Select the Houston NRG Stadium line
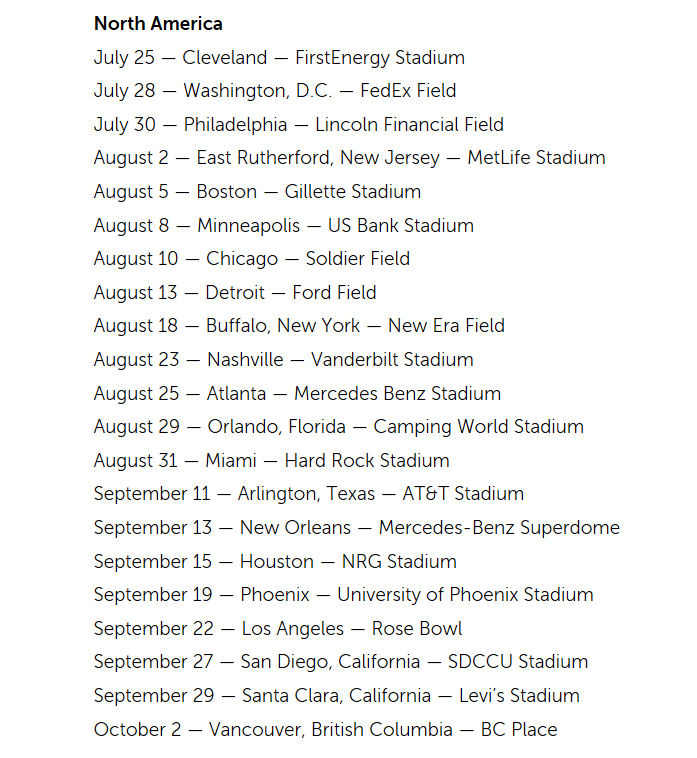The image size is (697, 758). [x=275, y=562]
